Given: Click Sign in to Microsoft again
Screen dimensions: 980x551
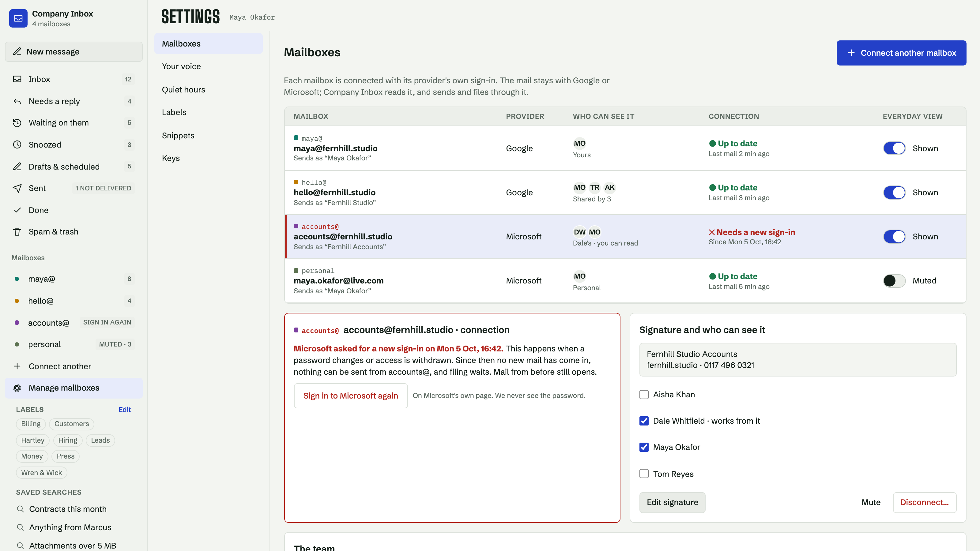Looking at the screenshot, I should click(351, 396).
